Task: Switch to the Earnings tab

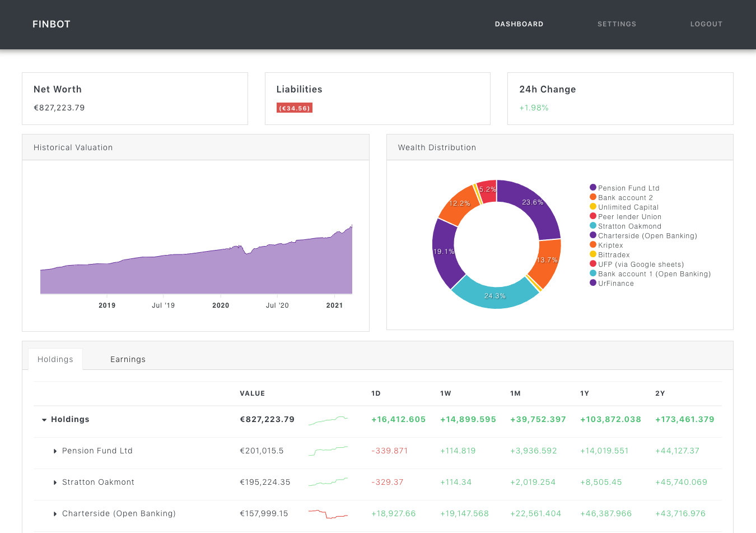Action: [x=128, y=359]
